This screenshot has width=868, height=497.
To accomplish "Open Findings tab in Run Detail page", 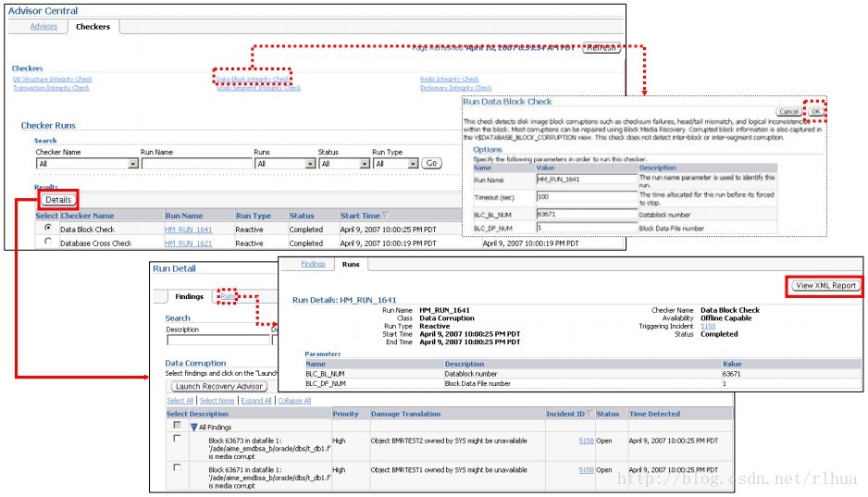I will [x=190, y=297].
